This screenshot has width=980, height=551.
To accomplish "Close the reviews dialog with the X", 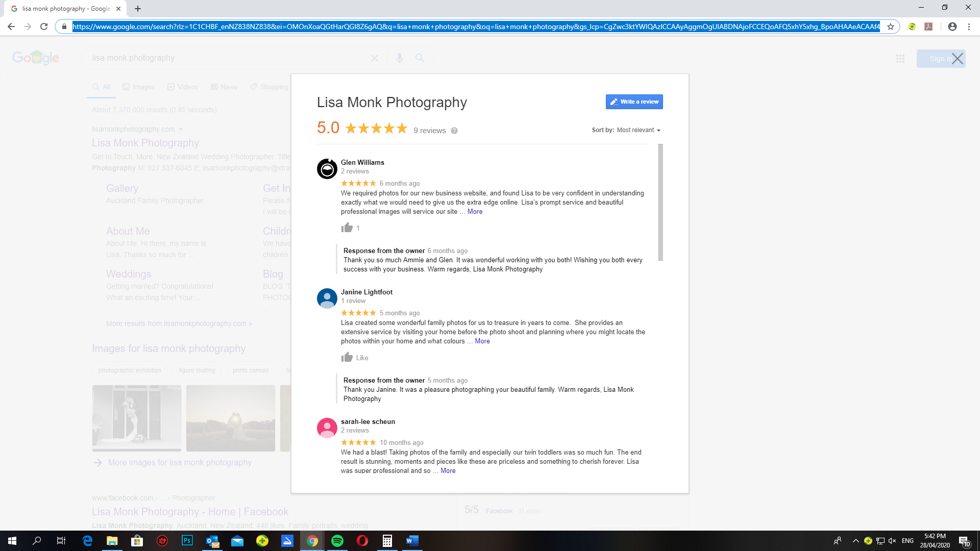I will [x=958, y=59].
